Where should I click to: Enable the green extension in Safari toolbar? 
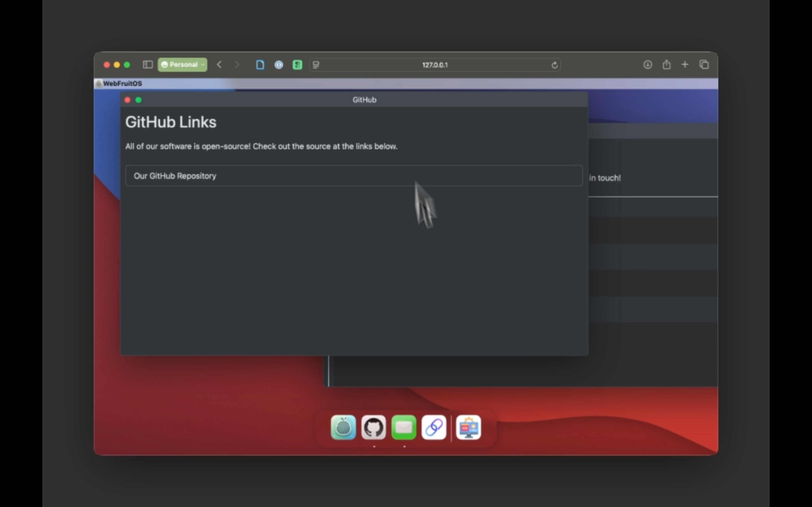pos(297,64)
